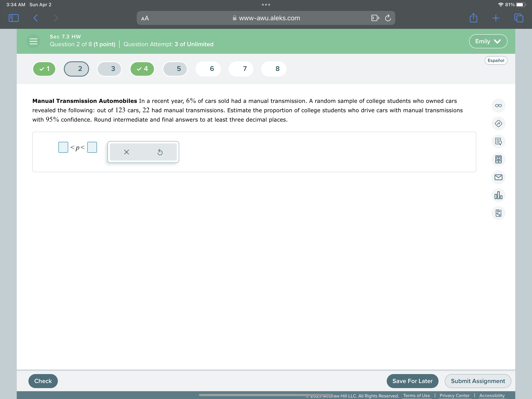The height and width of the screenshot is (399, 532).
Task: Go to completed question 4
Action: pyautogui.click(x=142, y=69)
